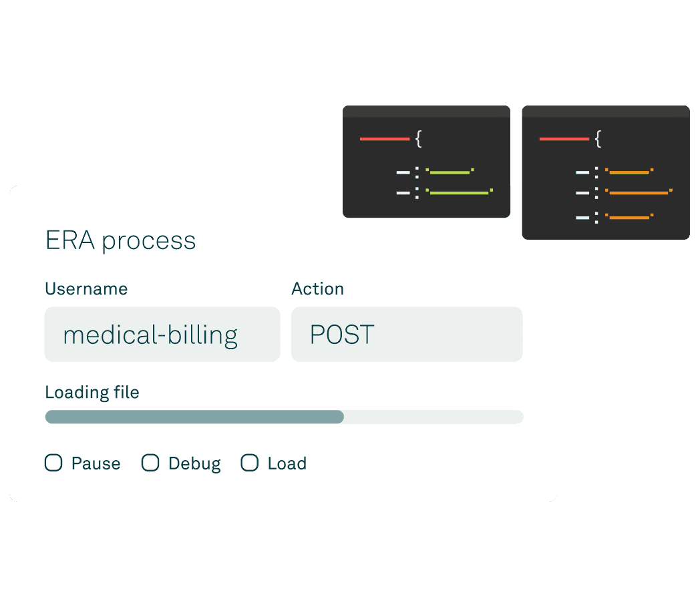Click the filled portion of loading progress bar
Image resolution: width=700 pixels, height=609 pixels.
coord(194,417)
